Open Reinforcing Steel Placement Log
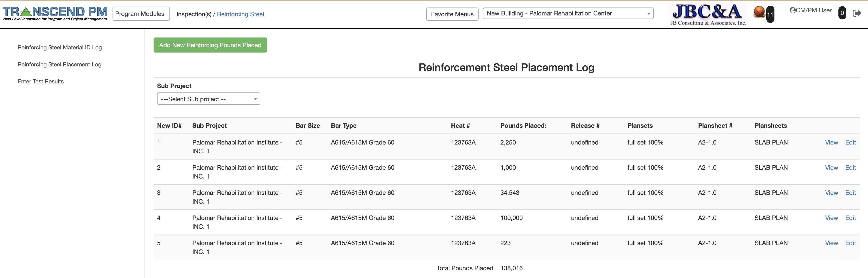 (x=59, y=64)
